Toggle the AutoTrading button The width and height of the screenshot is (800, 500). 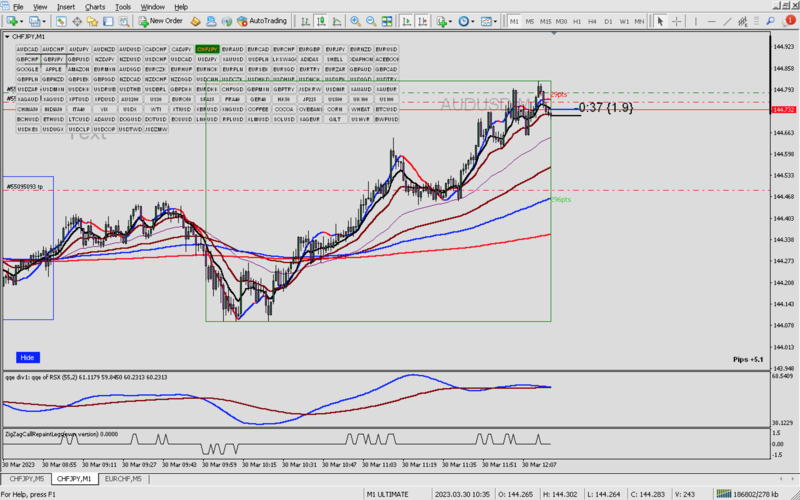pos(262,21)
